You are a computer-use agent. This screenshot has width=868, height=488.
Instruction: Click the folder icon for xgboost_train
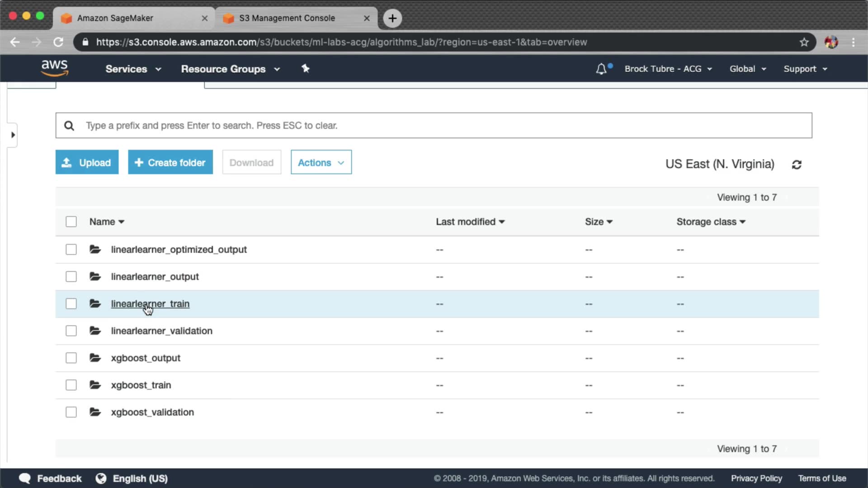tap(95, 385)
